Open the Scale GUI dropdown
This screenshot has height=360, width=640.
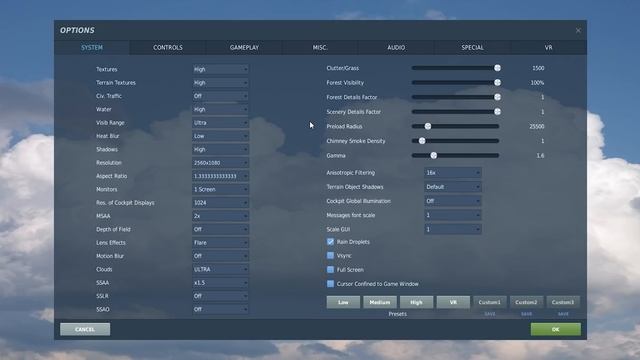click(453, 229)
